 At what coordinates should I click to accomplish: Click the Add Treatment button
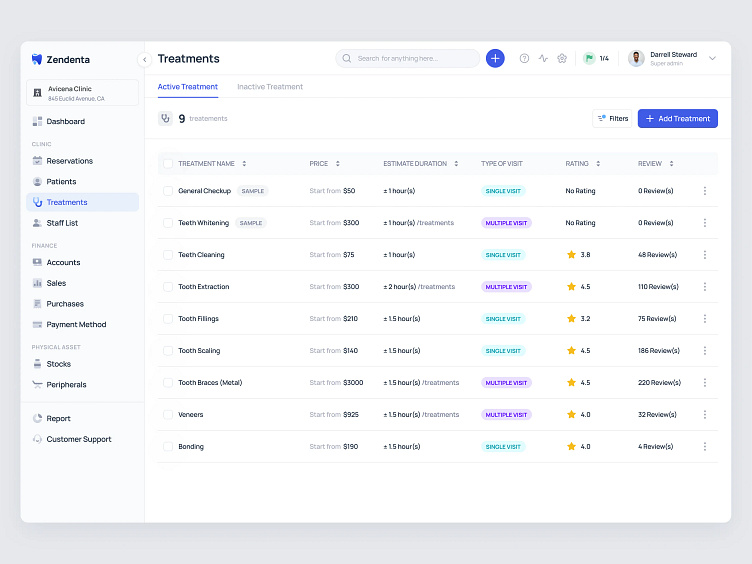click(x=678, y=118)
